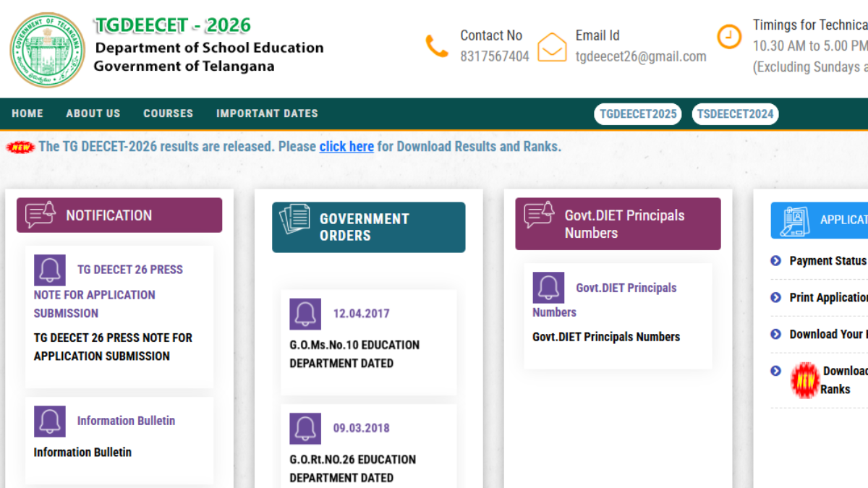
Task: Click '10.30 AM to 5.00 PM' timing text
Action: 810,46
